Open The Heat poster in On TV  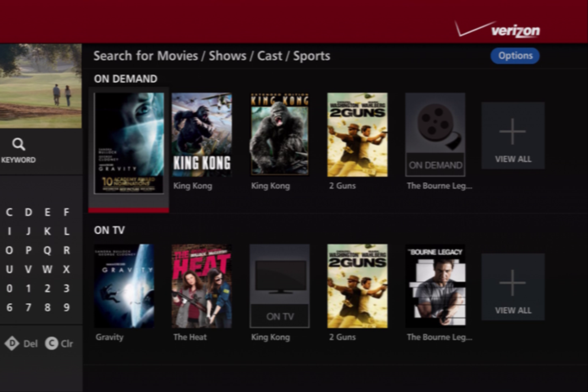coord(202,286)
